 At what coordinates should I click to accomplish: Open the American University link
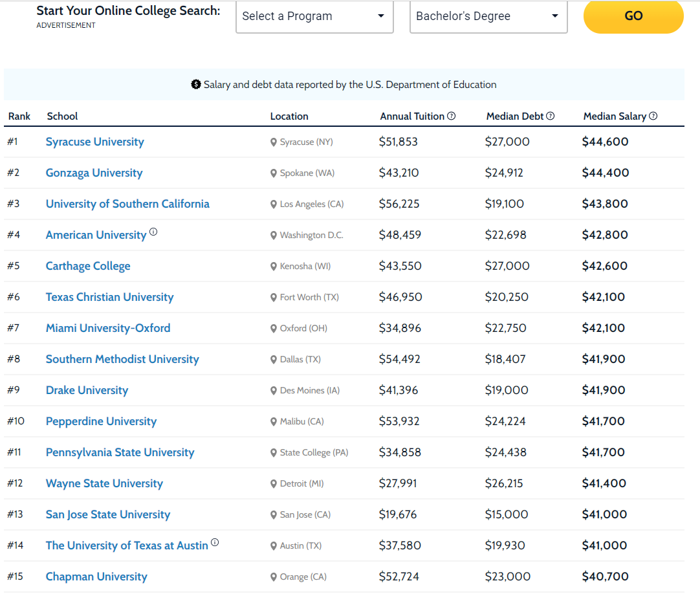click(96, 235)
